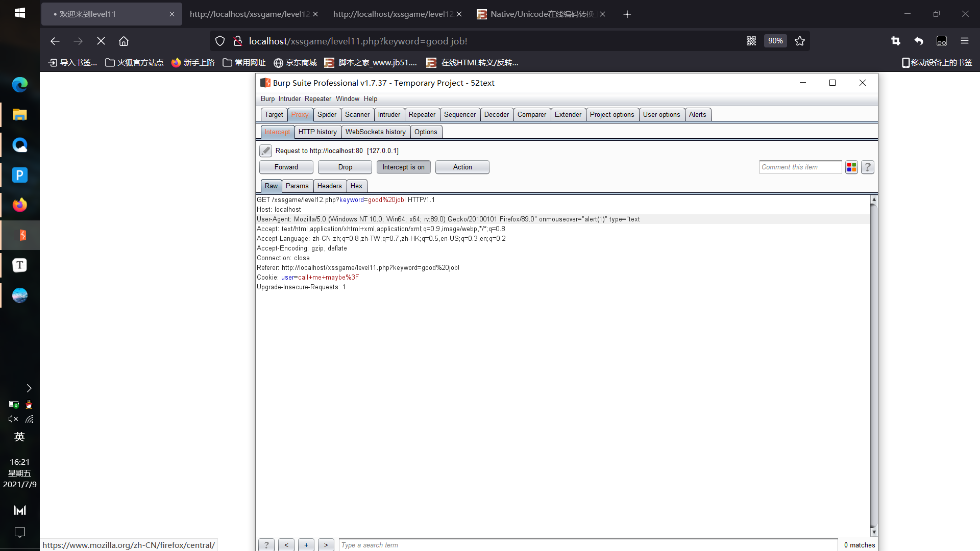Switch to Hex view

[356, 186]
